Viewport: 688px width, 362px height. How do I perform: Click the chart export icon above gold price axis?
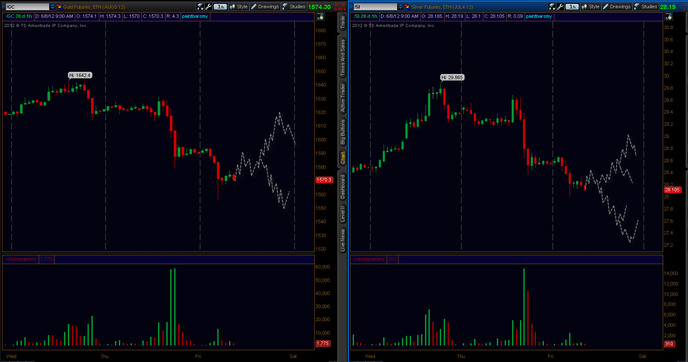(x=320, y=17)
